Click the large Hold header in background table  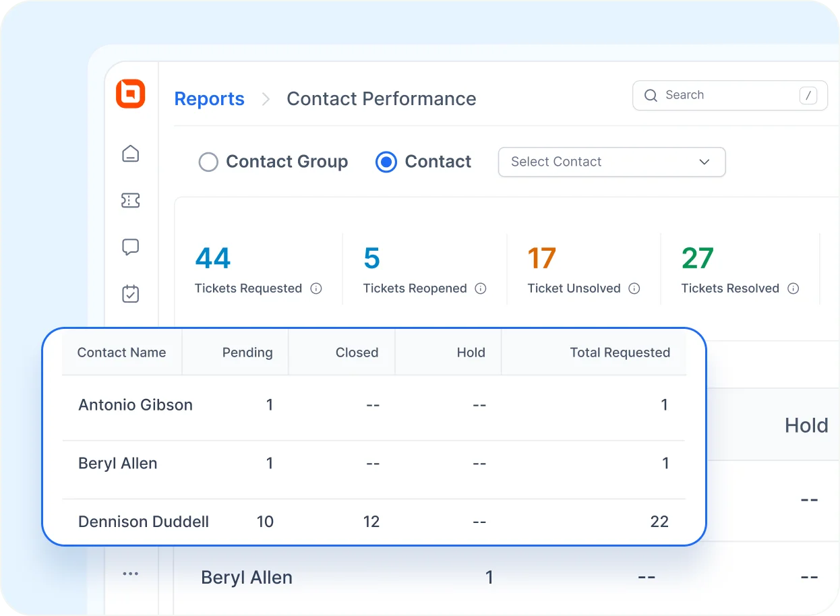click(x=806, y=425)
